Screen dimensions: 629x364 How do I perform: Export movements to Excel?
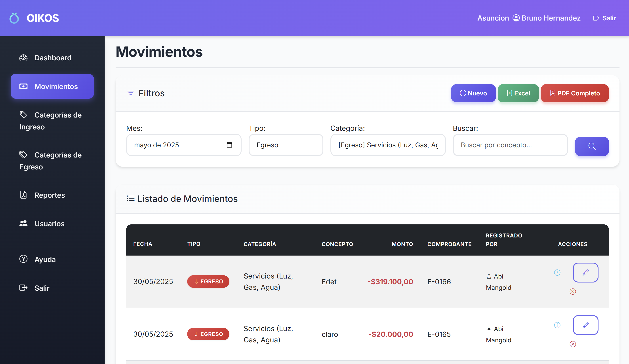coord(518,93)
